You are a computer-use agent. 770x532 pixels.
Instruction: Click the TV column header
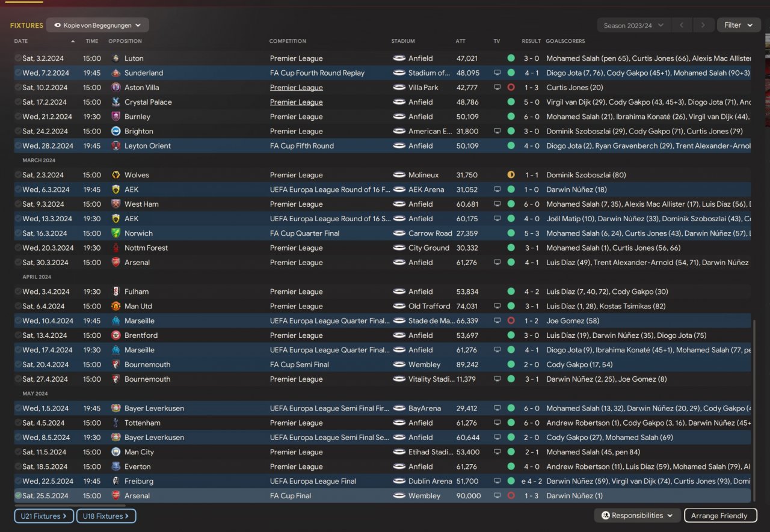pos(496,41)
